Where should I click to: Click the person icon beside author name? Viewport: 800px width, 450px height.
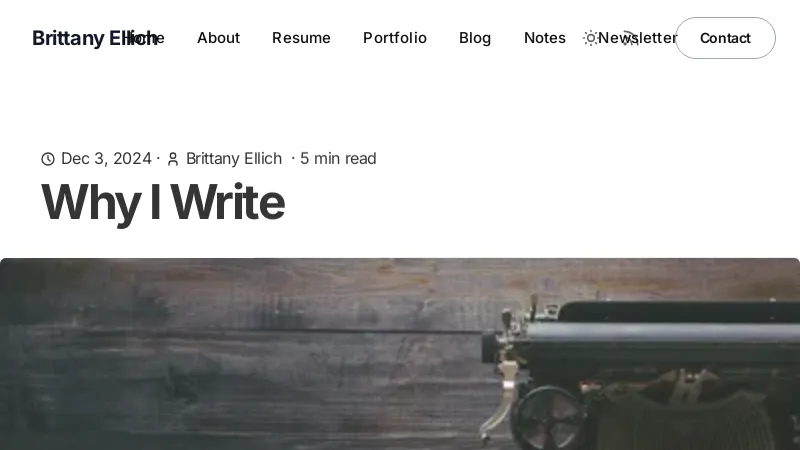(x=173, y=159)
